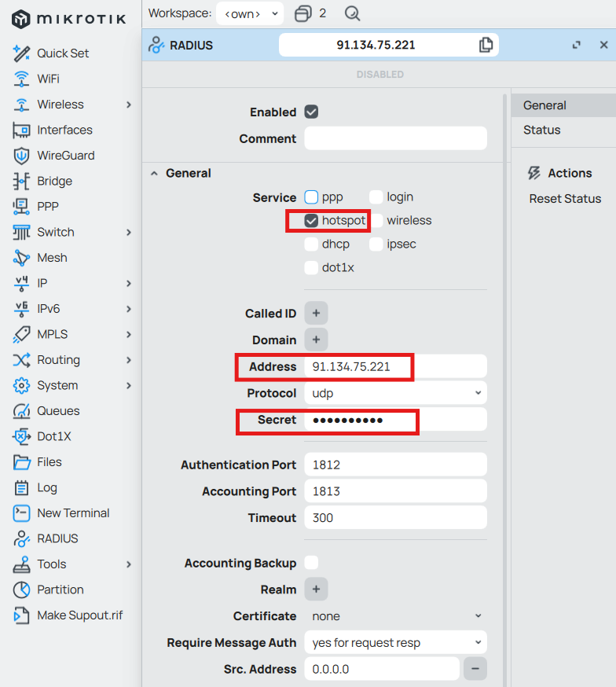Click the IP v4 icon
The width and height of the screenshot is (616, 687).
click(21, 284)
